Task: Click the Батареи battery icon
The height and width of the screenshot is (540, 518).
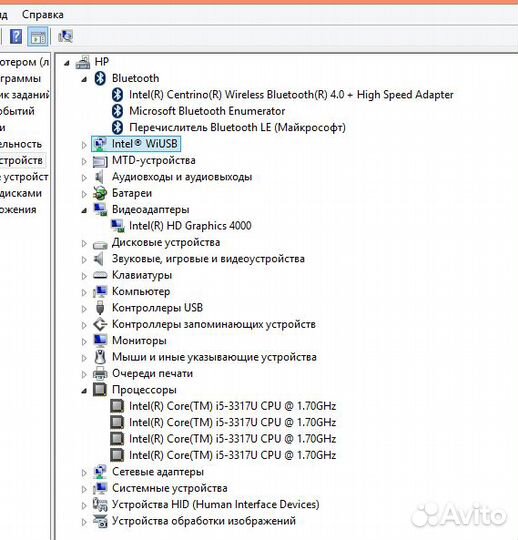Action: [x=100, y=193]
